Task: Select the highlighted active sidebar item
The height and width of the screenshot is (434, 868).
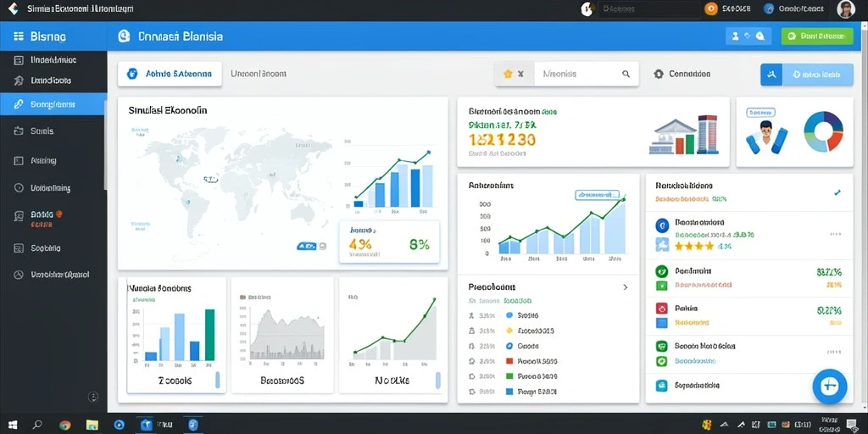Action: point(53,104)
